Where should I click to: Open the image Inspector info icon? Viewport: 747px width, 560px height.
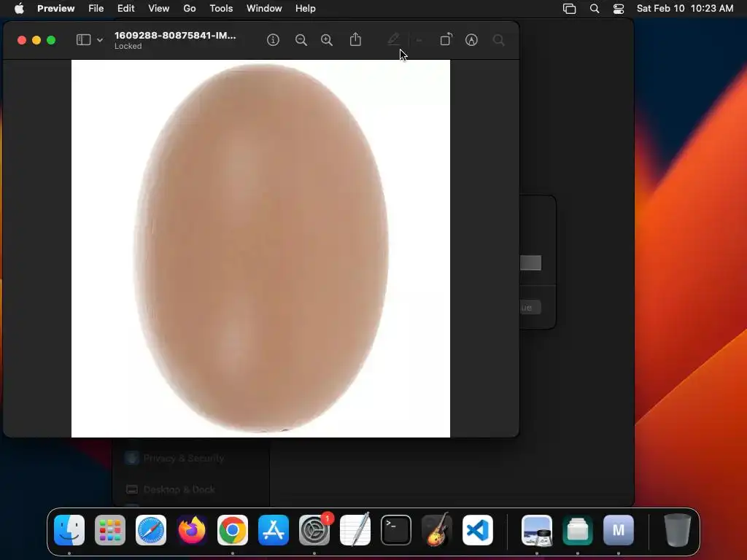[273, 40]
